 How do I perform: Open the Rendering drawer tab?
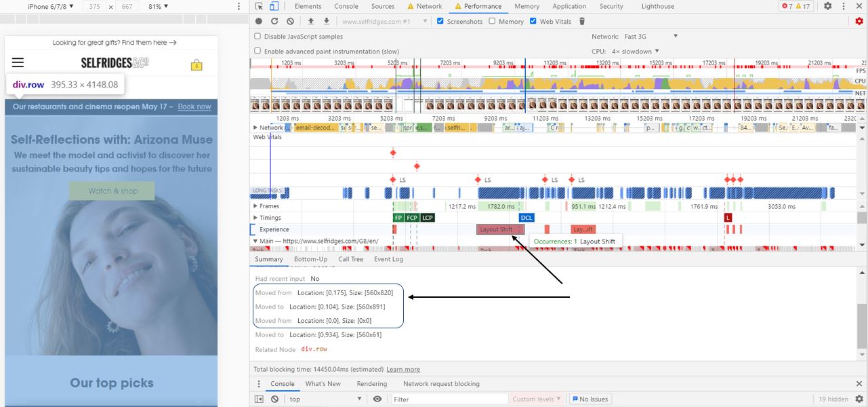tap(372, 384)
